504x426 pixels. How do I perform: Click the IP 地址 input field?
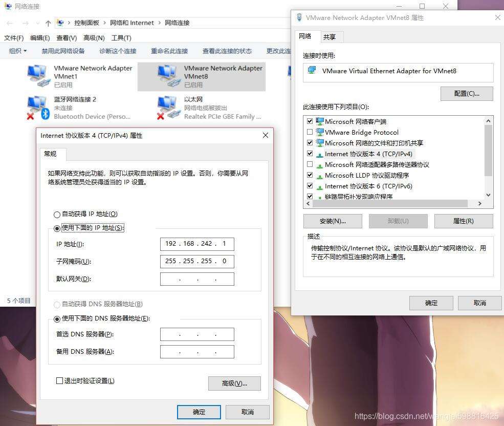point(197,244)
